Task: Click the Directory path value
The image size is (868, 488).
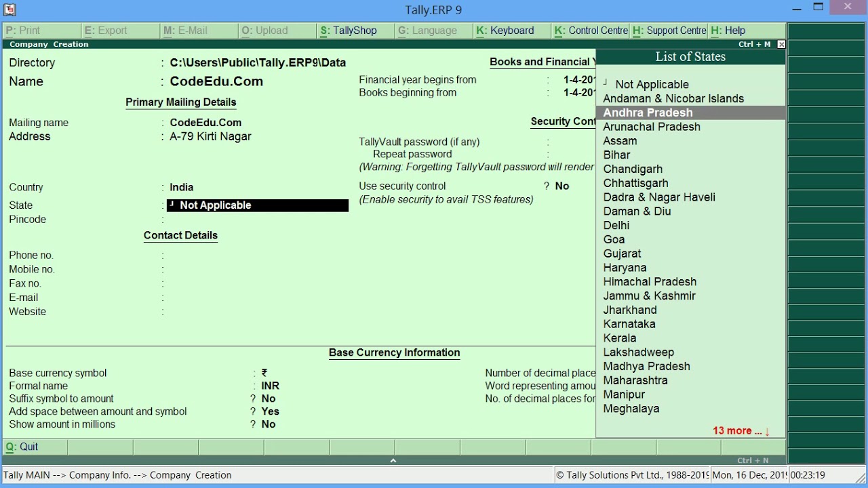Action: [258, 62]
